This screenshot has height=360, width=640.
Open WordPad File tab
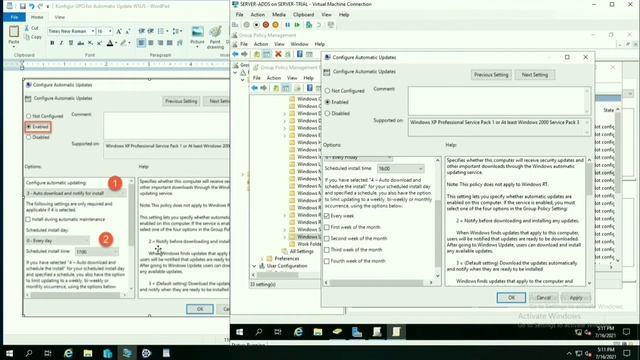[x=14, y=17]
